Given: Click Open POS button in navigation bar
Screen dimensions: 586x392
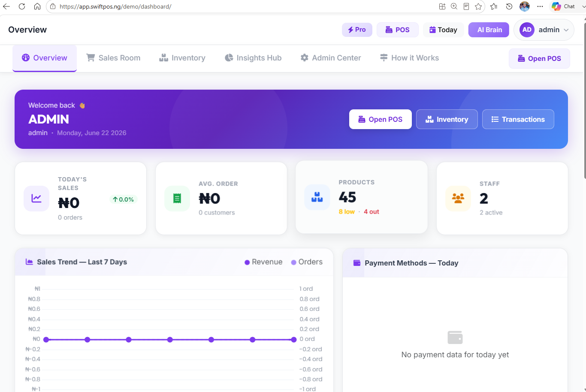Looking at the screenshot, I should 539,58.
